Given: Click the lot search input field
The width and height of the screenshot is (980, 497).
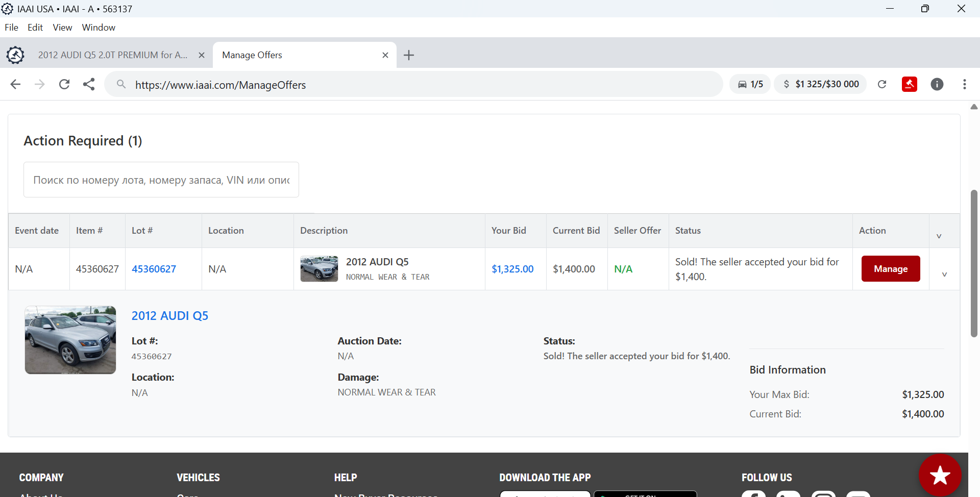Looking at the screenshot, I should (161, 180).
